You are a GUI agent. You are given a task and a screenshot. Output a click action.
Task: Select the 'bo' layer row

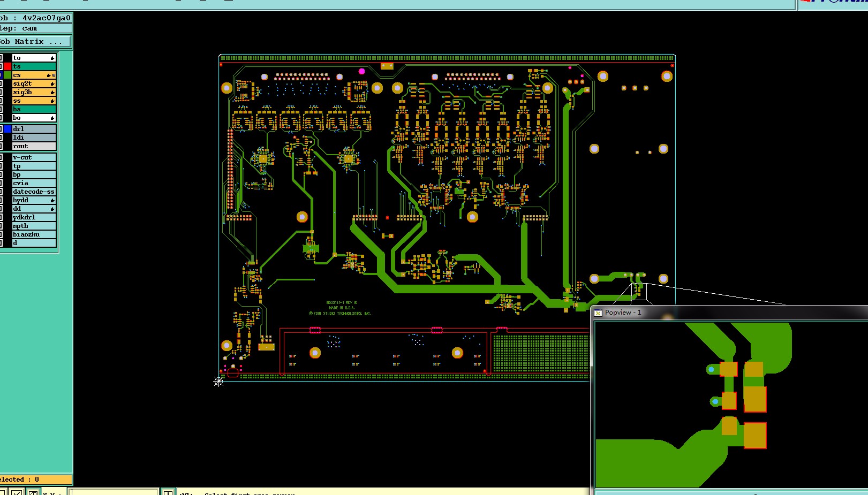(x=34, y=118)
